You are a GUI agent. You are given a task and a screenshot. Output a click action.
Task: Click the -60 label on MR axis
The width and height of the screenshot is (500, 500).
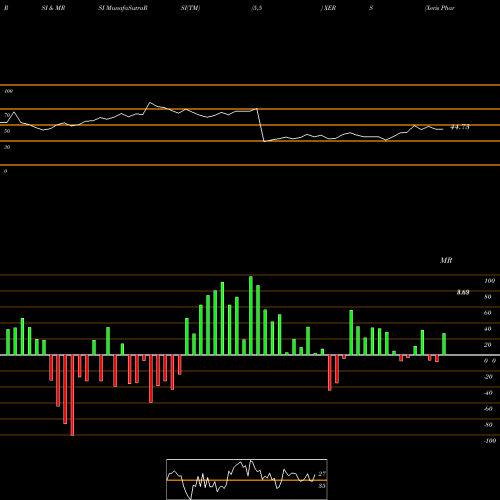[488, 409]
